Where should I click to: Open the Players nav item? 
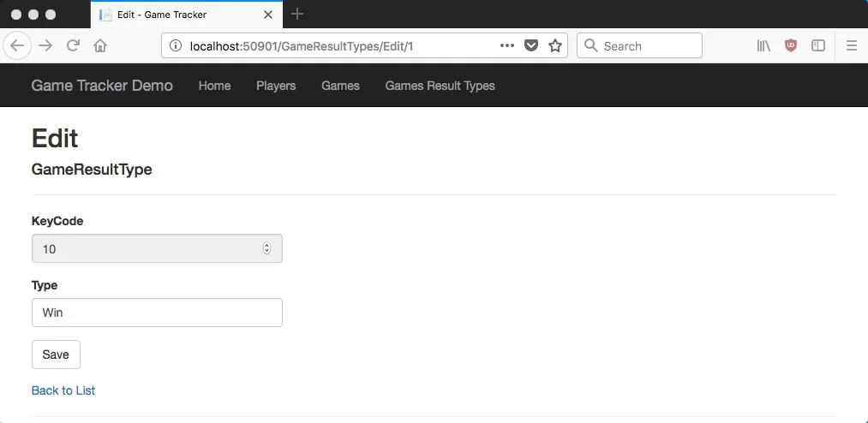276,86
